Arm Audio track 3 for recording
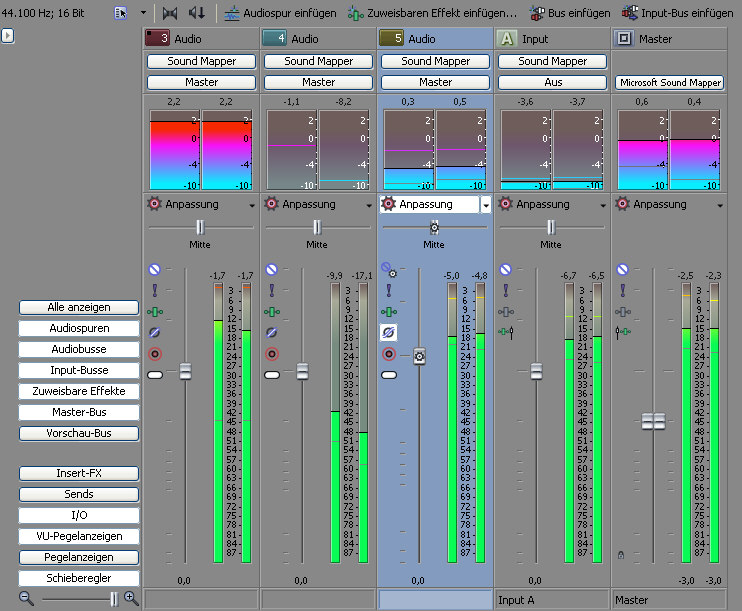Viewport: 742px width, 611px height. point(155,354)
